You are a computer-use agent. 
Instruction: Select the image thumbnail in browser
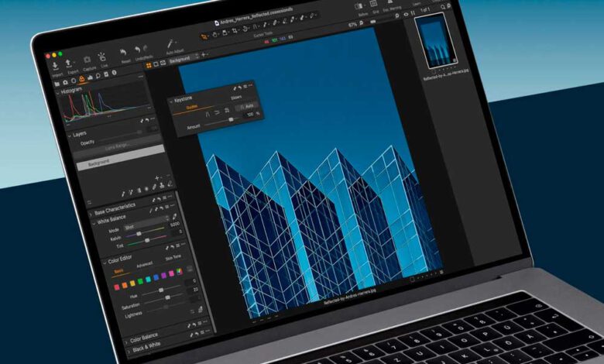pos(437,41)
